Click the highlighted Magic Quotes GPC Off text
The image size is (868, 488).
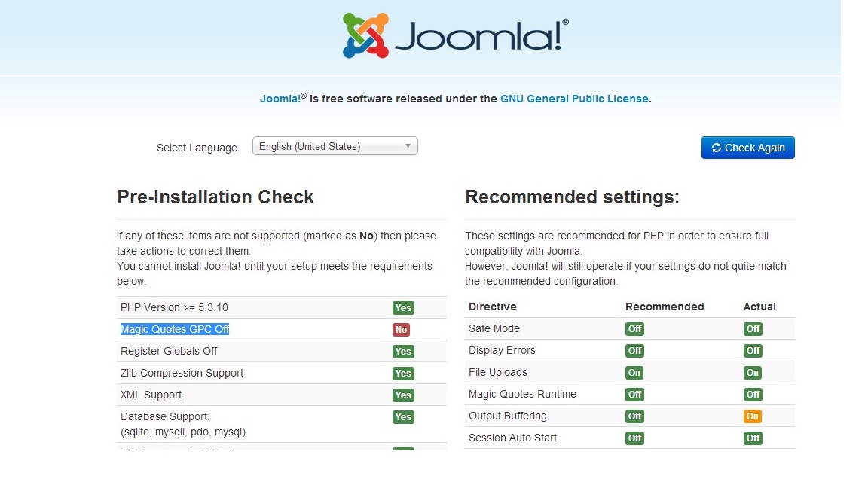tap(175, 329)
